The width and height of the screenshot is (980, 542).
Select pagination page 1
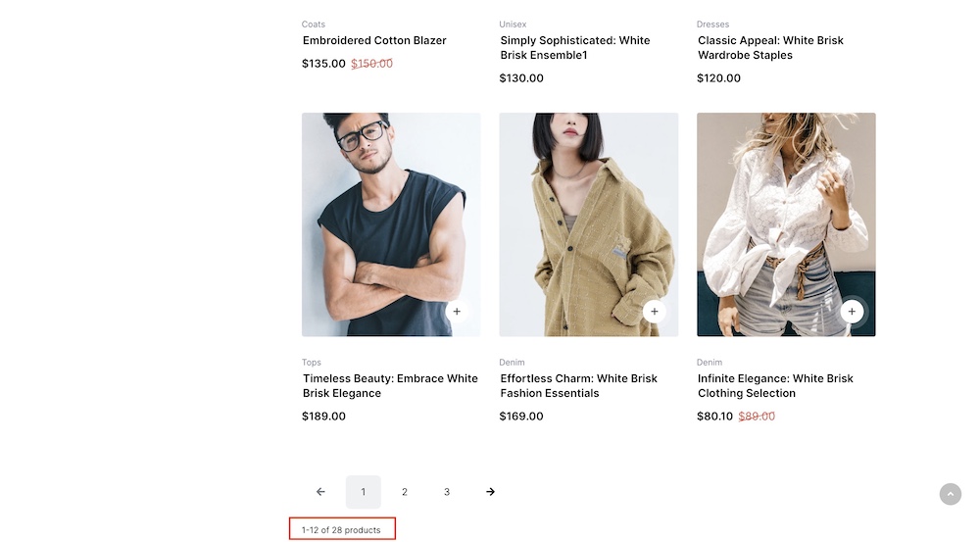pyautogui.click(x=363, y=492)
